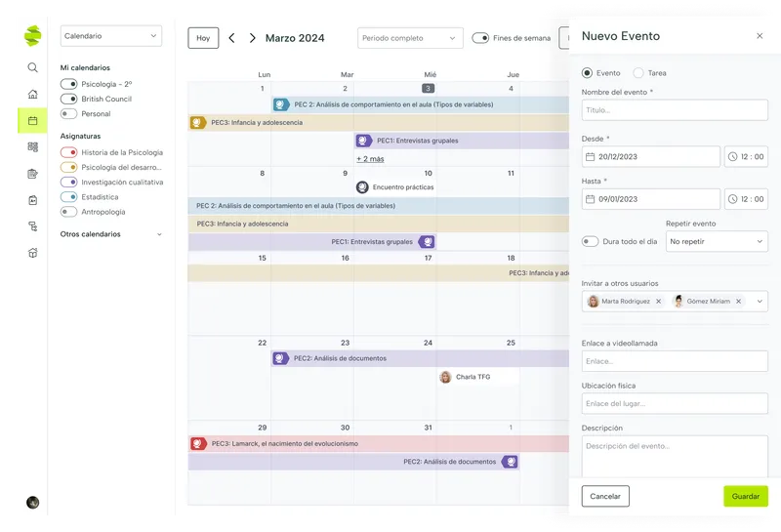
Task: Click the Título event name field
Action: (x=675, y=110)
